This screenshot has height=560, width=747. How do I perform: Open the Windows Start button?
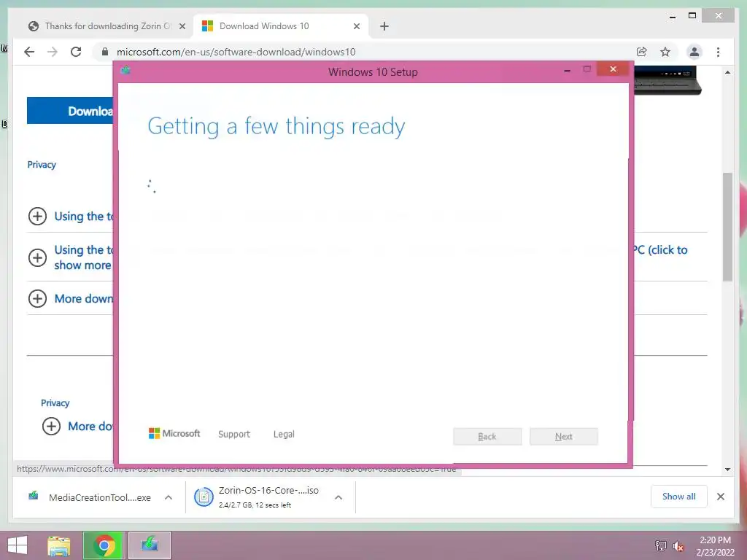click(18, 545)
